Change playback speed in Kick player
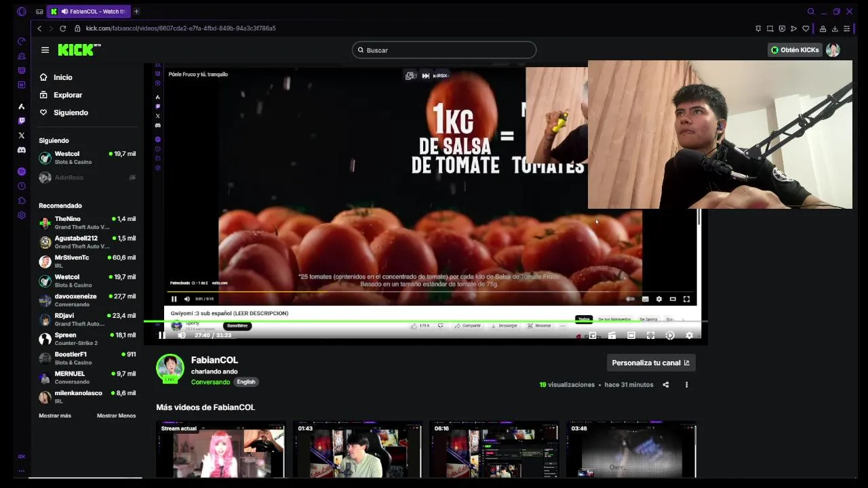The height and width of the screenshot is (488, 868). pos(670,335)
